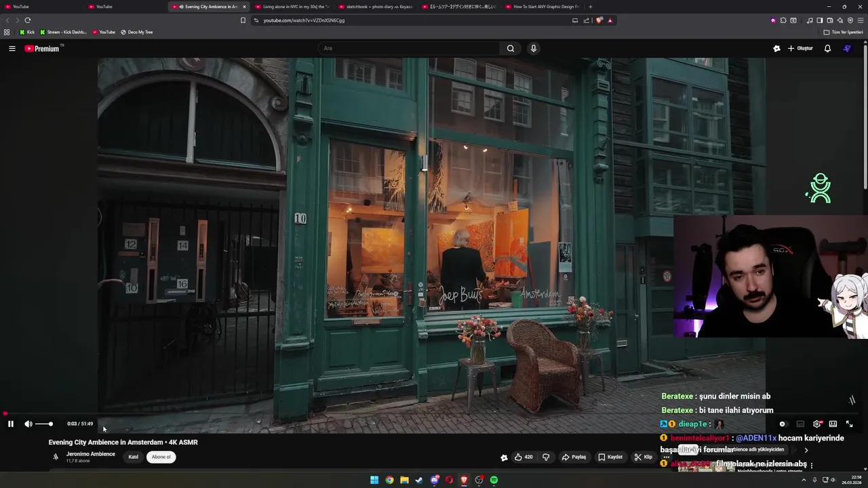The image size is (868, 488).
Task: Show hidden system tray icons
Action: click(804, 480)
